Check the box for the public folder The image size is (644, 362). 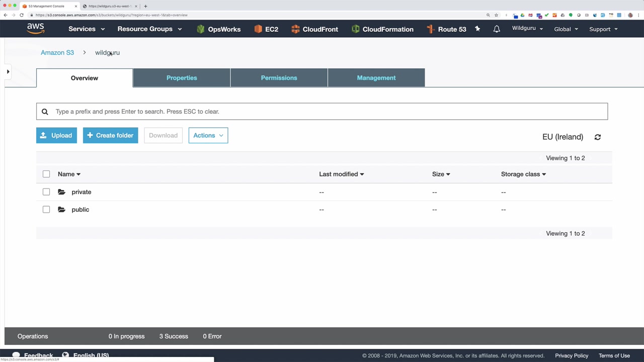46,210
